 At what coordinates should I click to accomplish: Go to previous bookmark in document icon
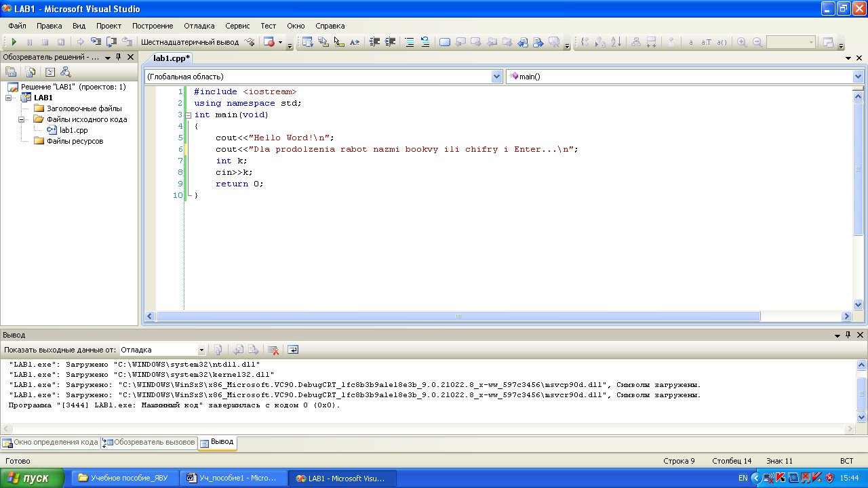(460, 42)
